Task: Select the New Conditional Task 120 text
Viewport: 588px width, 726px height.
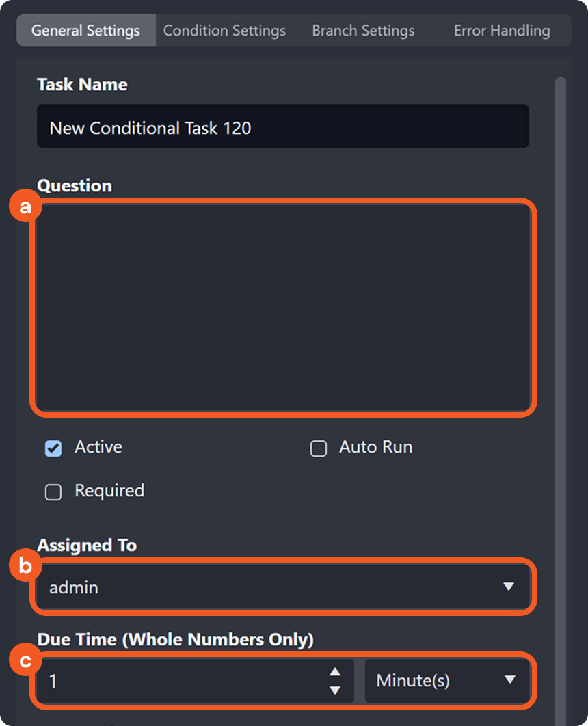Action: (150, 126)
